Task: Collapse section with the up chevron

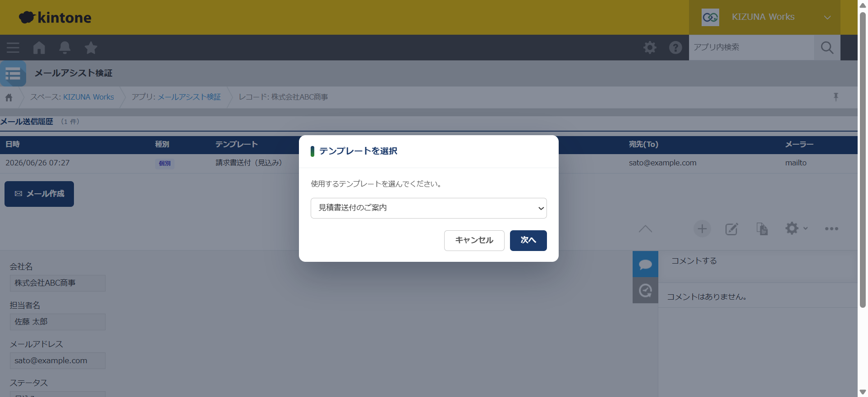Action: pos(645,229)
